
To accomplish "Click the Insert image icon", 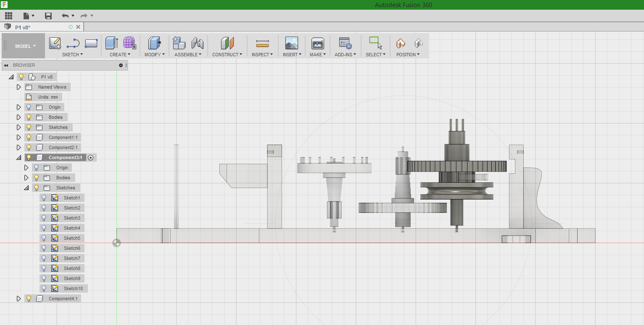I will point(291,43).
